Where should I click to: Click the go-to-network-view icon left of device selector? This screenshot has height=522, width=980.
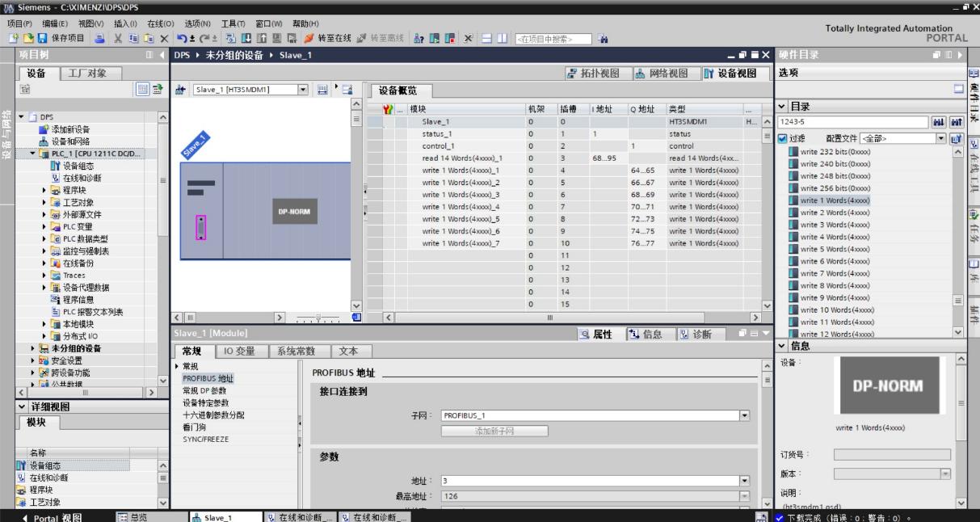pyautogui.click(x=182, y=89)
